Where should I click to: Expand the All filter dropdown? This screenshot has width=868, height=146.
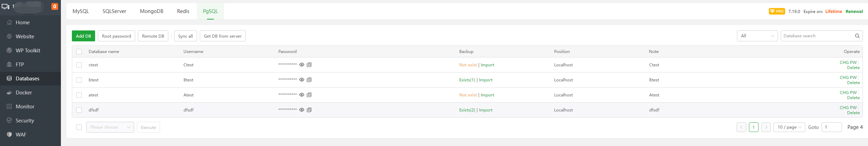[x=757, y=36]
